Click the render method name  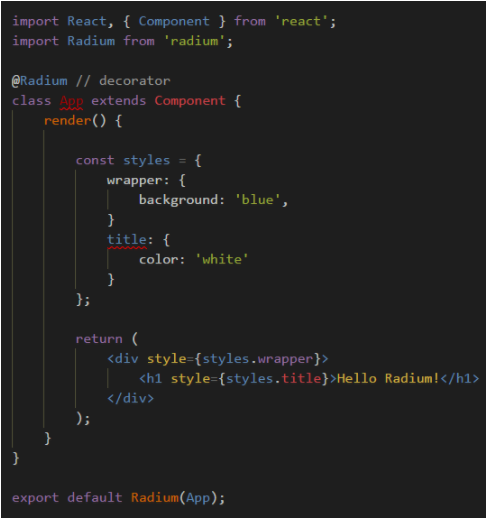tap(68, 121)
